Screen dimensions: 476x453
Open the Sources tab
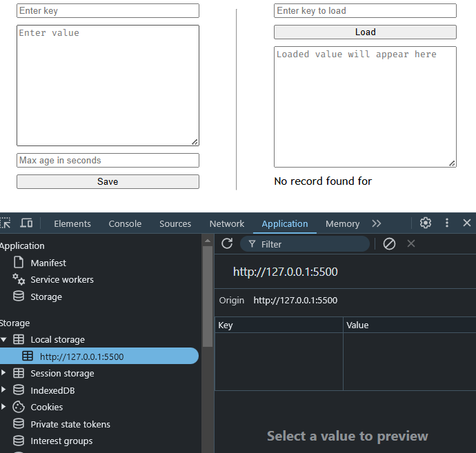pyautogui.click(x=175, y=223)
